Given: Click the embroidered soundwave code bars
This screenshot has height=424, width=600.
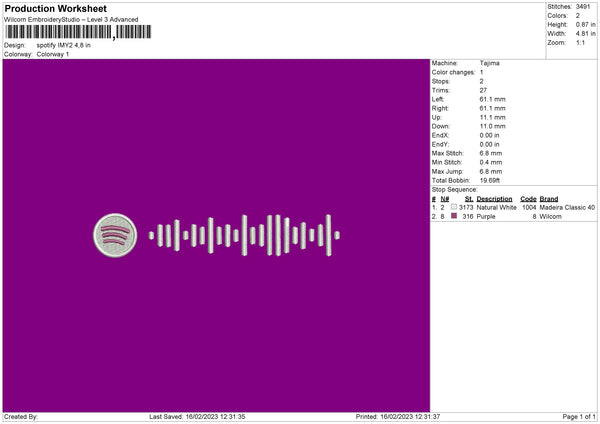Looking at the screenshot, I should [x=244, y=235].
